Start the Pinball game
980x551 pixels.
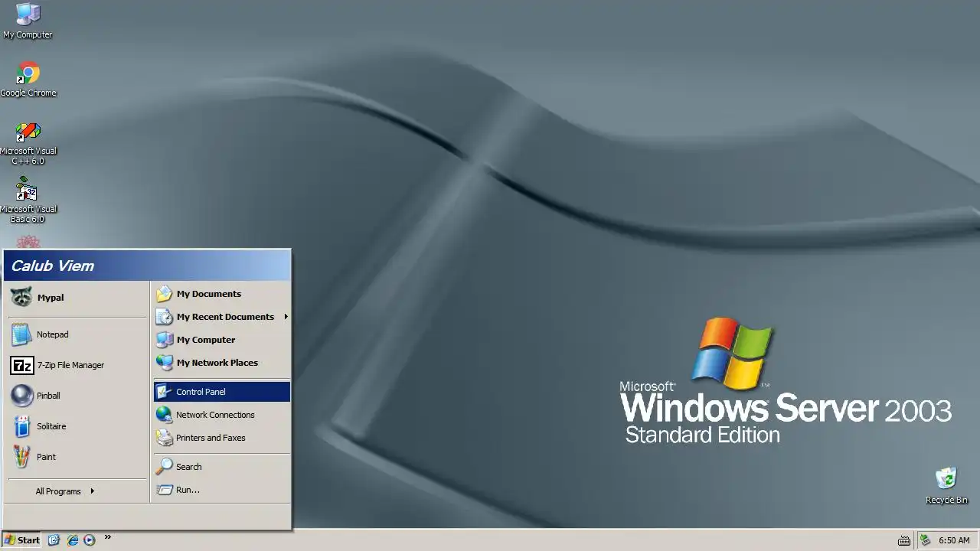tap(77, 396)
